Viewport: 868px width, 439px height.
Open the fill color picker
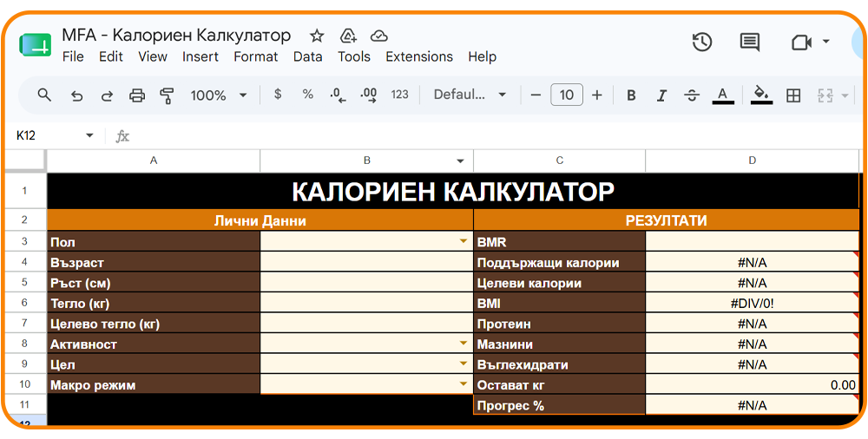(762, 95)
